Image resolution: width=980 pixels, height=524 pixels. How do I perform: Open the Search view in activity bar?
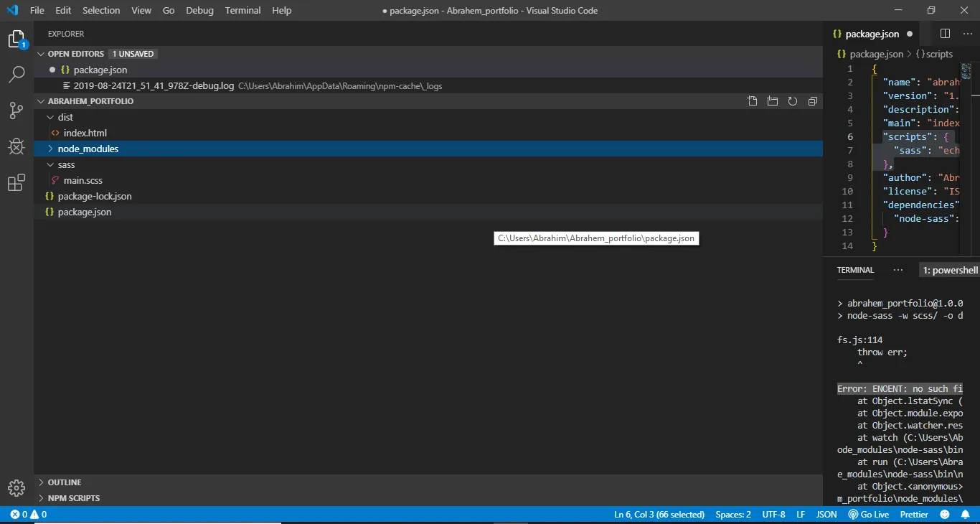tap(17, 74)
